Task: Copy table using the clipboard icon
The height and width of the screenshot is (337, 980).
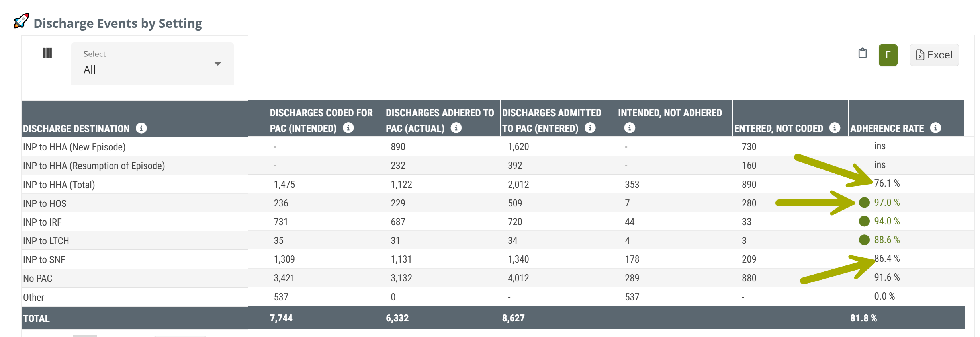Action: click(862, 53)
